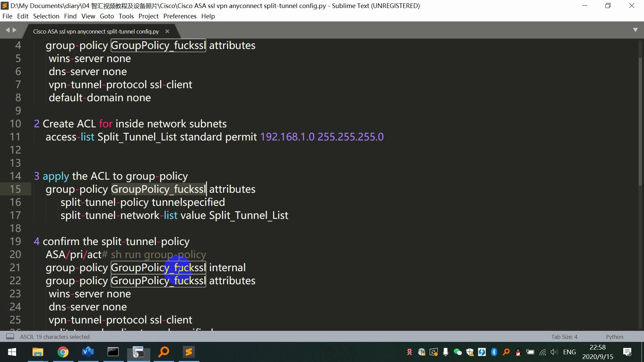Open the Project menu

point(148,16)
